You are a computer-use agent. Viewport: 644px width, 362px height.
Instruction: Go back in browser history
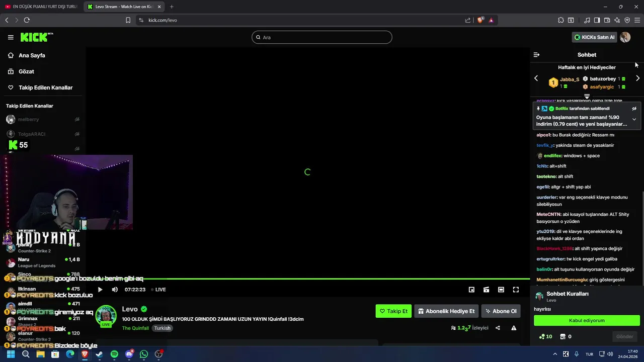tap(7, 20)
